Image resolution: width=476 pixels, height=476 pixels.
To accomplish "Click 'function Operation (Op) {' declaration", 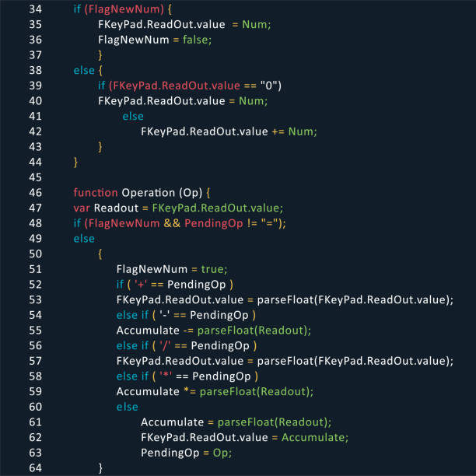I will click(142, 193).
